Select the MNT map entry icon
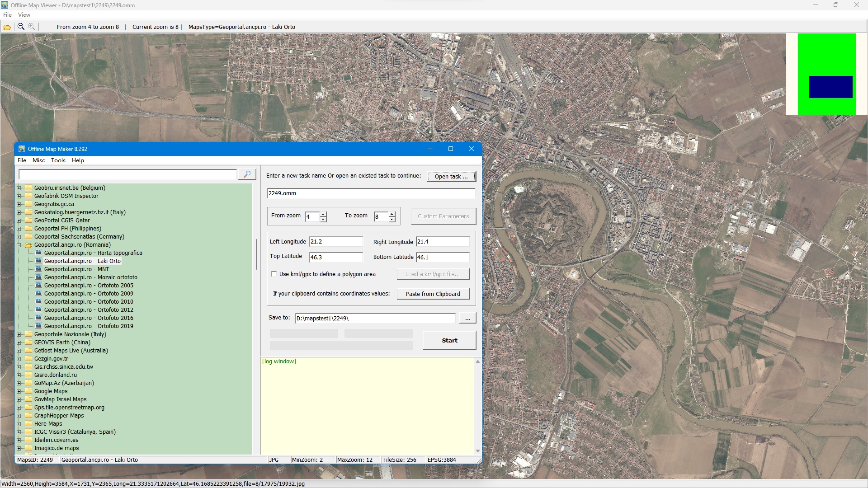Screen dimensions: 868x488 (x=38, y=269)
